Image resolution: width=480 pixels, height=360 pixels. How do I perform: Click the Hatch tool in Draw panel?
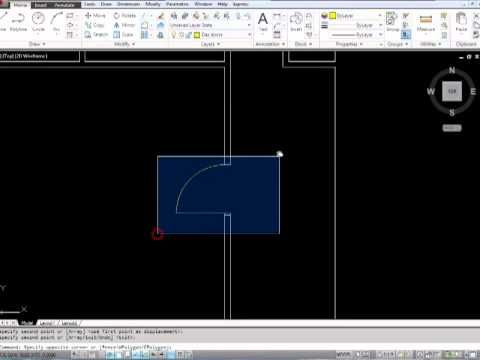[70, 35]
